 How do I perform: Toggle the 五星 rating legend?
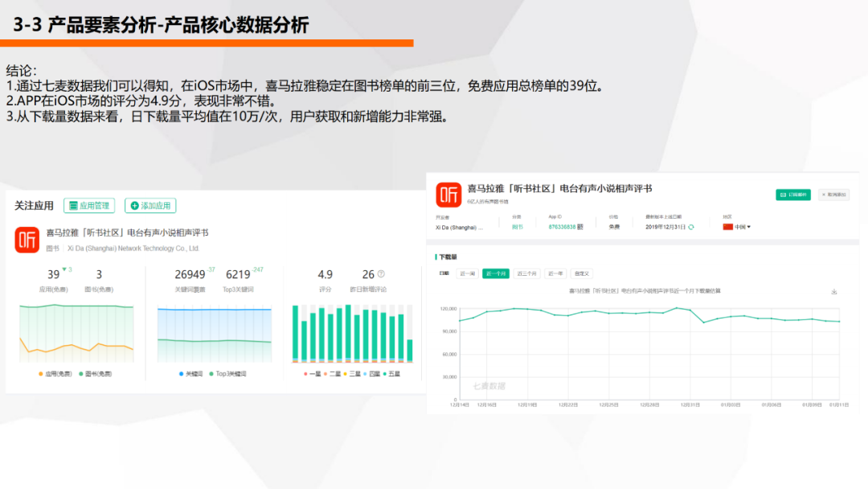(391, 374)
